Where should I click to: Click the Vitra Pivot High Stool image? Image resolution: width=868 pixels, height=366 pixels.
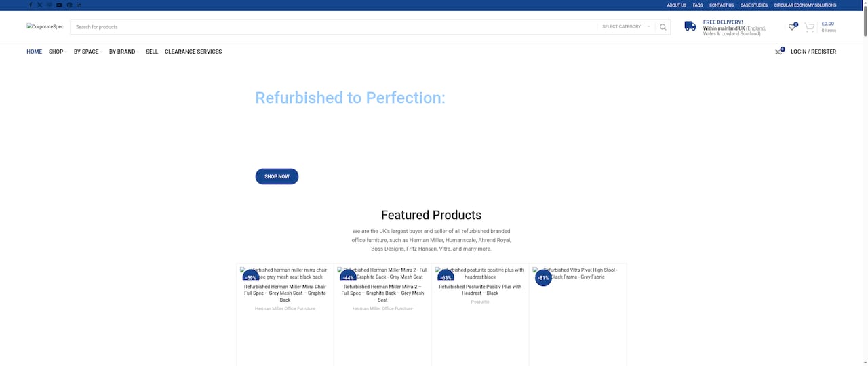578,273
